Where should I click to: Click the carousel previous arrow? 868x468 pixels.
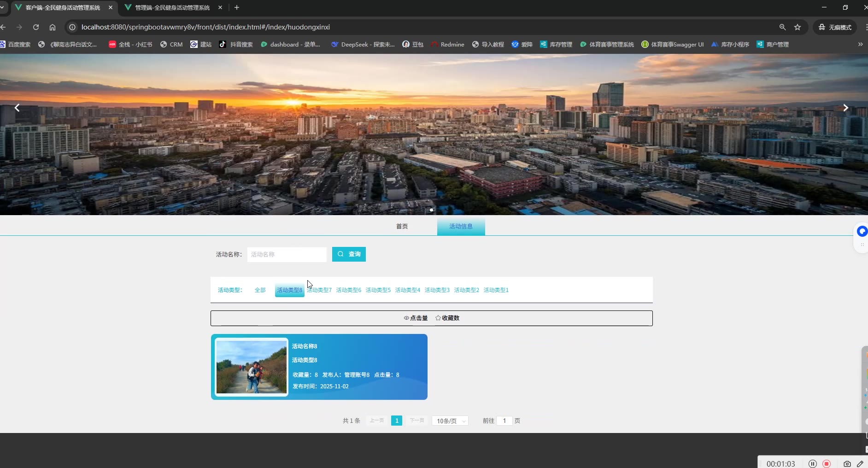tap(17, 108)
